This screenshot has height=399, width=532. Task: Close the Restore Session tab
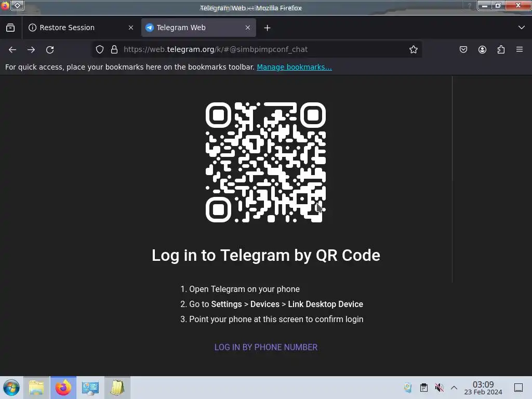coord(131,28)
